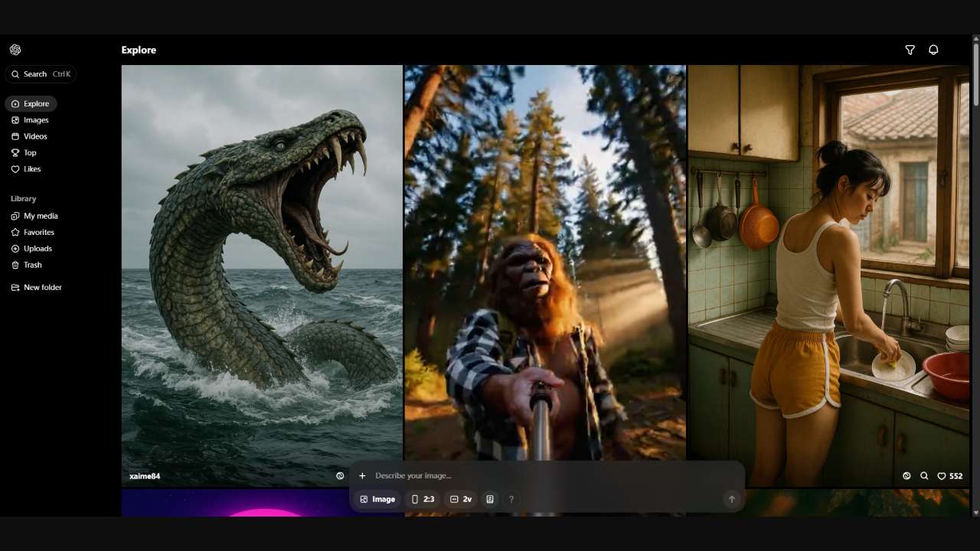Screen dimensions: 980x551
Task: Open the sea serpent image thumbnail
Action: [x=262, y=260]
